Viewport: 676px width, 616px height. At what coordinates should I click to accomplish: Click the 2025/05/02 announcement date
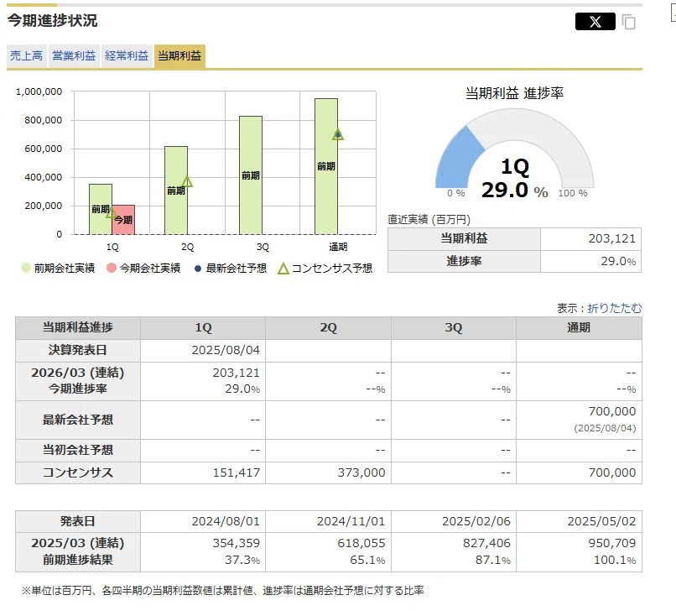[601, 521]
